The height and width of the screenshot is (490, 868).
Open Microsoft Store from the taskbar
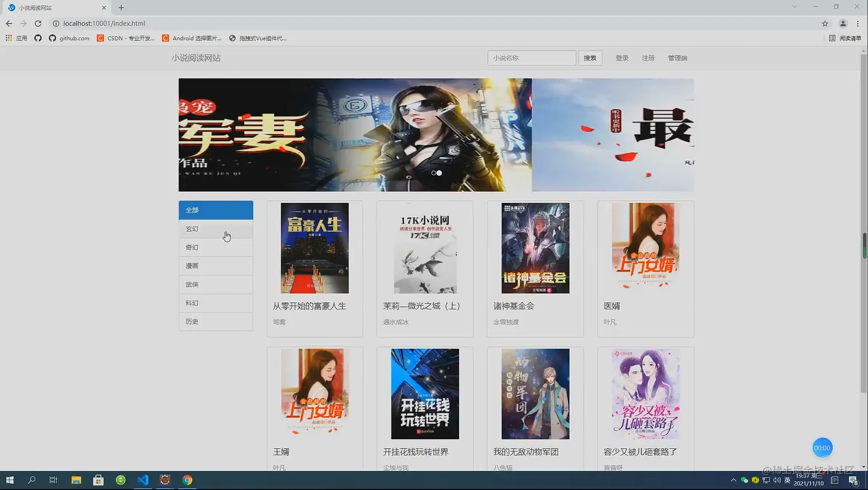98,480
